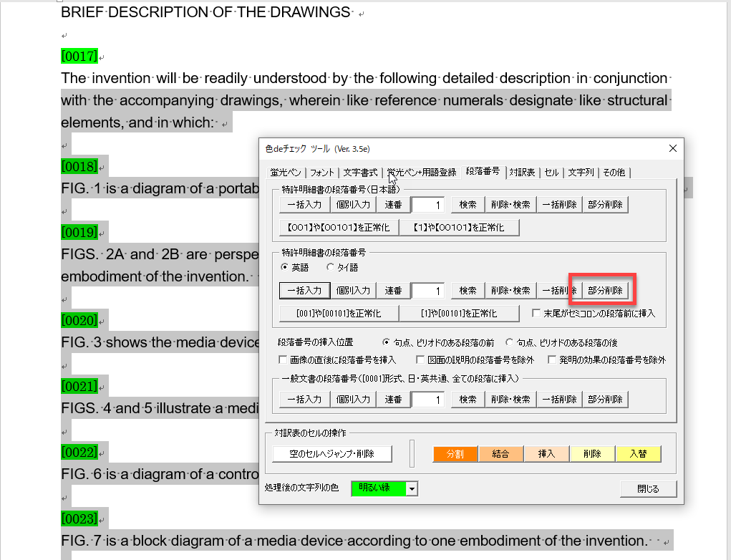Click the 閉じる button
731x560 pixels.
pyautogui.click(x=648, y=489)
